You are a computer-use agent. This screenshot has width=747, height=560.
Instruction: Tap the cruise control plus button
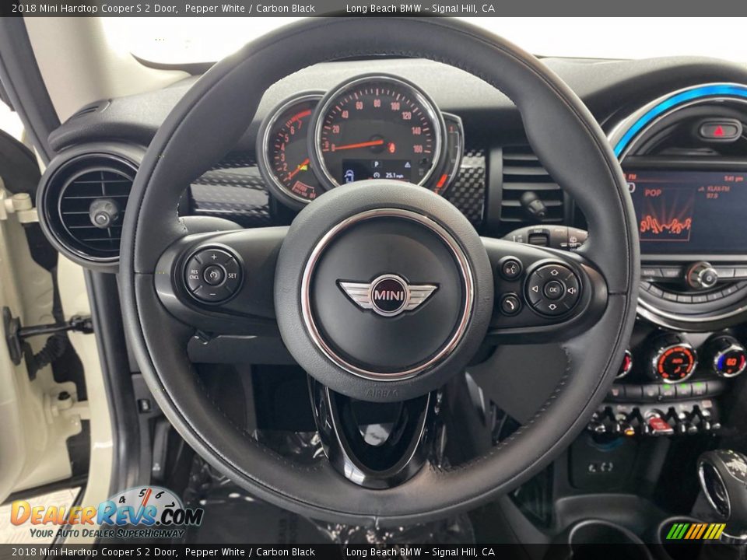pos(214,257)
